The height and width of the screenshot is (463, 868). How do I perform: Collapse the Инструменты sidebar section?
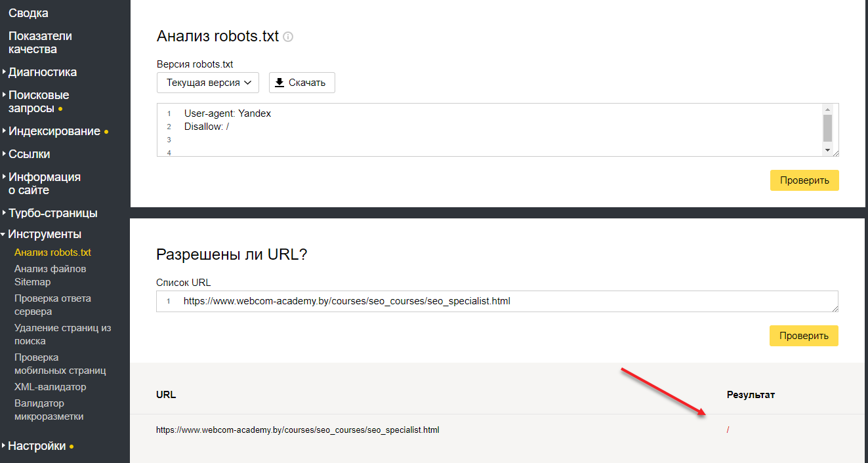pyautogui.click(x=45, y=234)
